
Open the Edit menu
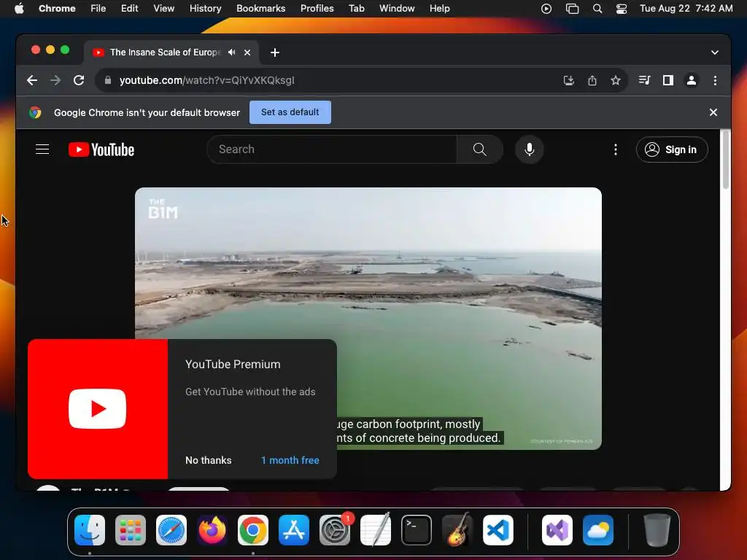(129, 9)
